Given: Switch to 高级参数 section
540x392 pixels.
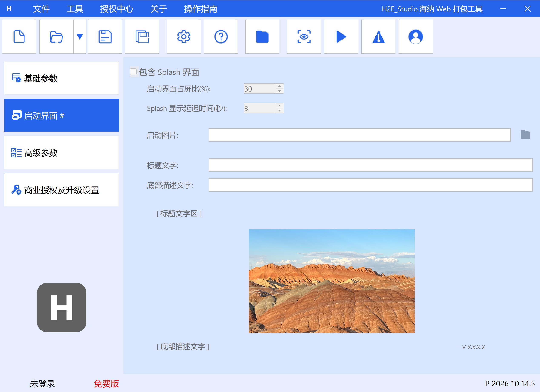Looking at the screenshot, I should tap(62, 153).
